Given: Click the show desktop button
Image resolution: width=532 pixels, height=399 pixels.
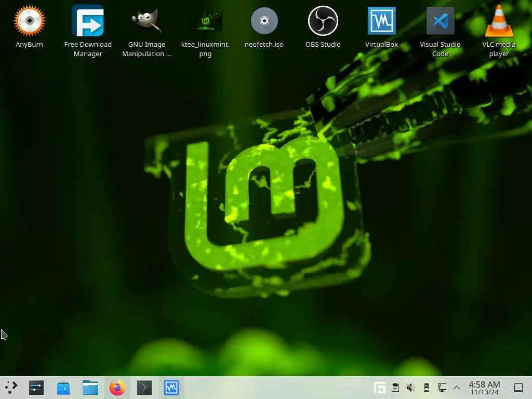Looking at the screenshot, I should [518, 388].
